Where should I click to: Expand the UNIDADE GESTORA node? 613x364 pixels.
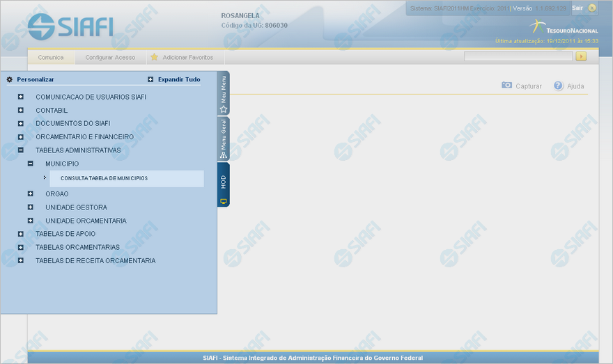(31, 207)
